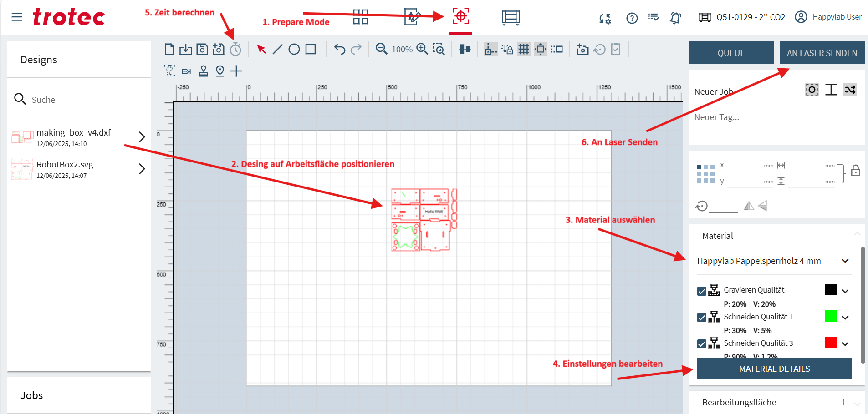Uncheck the Gravieren Qualität checkbox
Image resolution: width=868 pixels, height=414 pixels.
[702, 291]
